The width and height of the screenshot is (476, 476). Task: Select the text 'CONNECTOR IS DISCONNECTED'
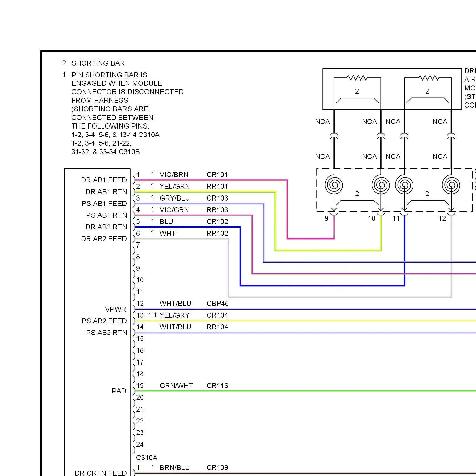click(x=127, y=92)
